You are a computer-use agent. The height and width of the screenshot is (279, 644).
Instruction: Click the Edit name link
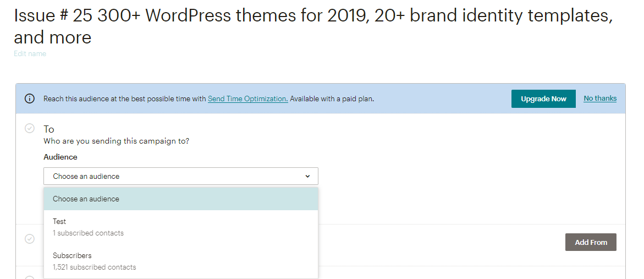point(30,54)
